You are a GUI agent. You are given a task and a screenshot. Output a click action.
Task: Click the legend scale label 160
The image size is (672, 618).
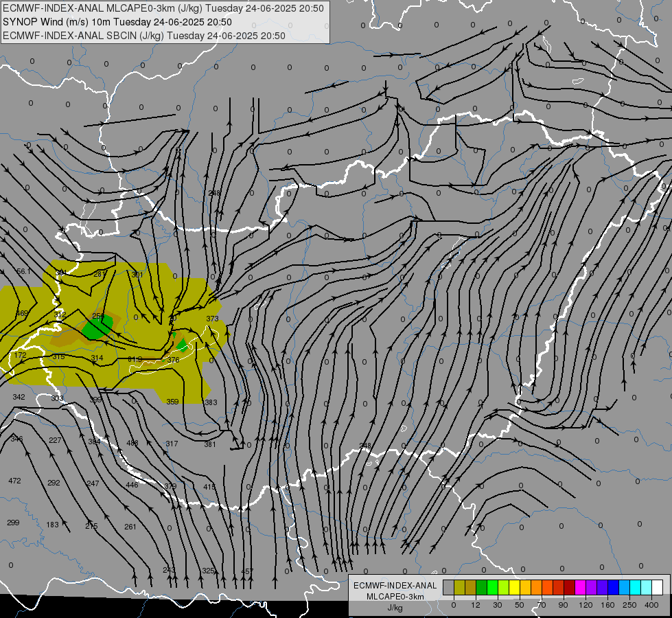[607, 605]
